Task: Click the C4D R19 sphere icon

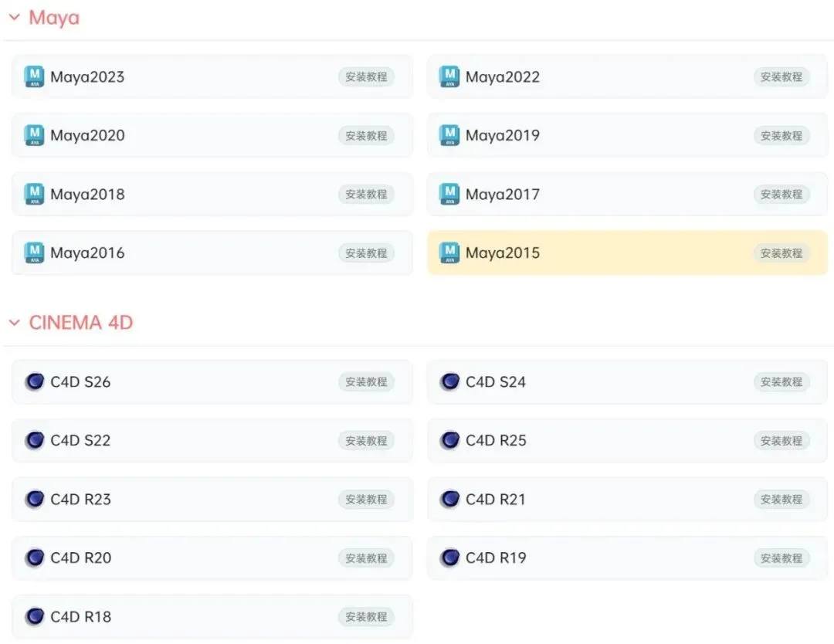Action: (x=449, y=558)
